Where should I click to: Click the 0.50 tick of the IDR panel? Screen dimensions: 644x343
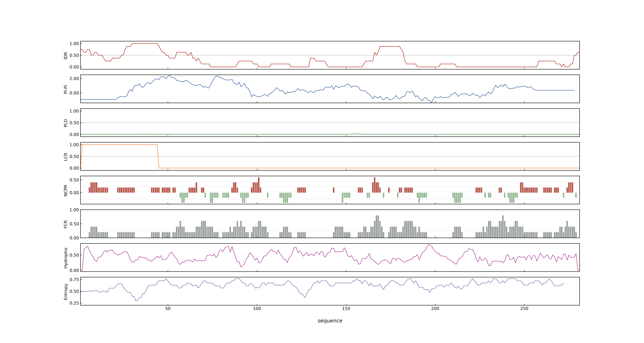pyautogui.click(x=74, y=55)
